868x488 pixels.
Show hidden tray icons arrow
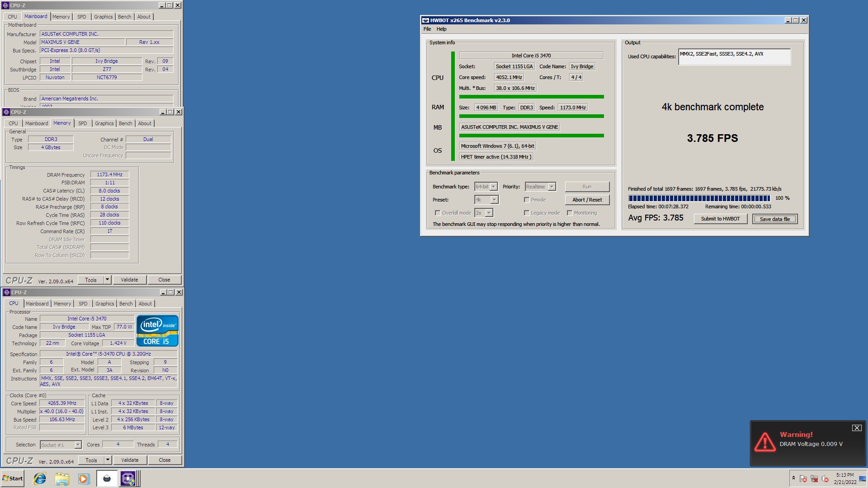click(x=793, y=478)
